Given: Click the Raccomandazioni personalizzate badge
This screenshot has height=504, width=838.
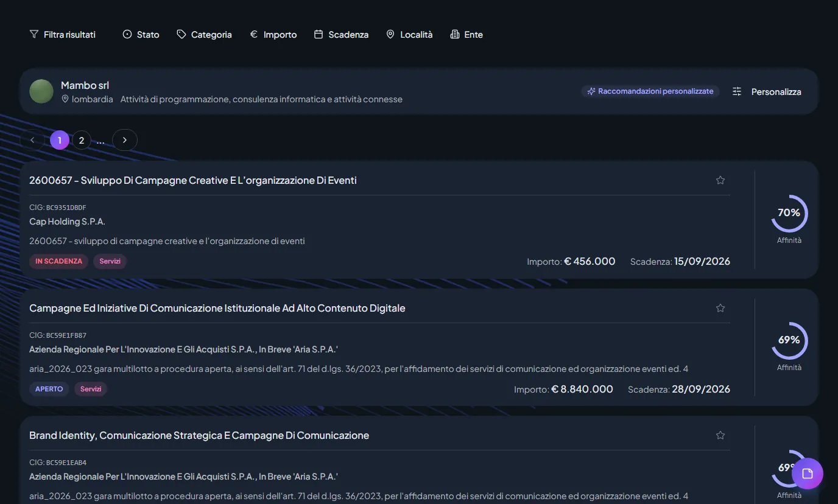Looking at the screenshot, I should pos(650,91).
